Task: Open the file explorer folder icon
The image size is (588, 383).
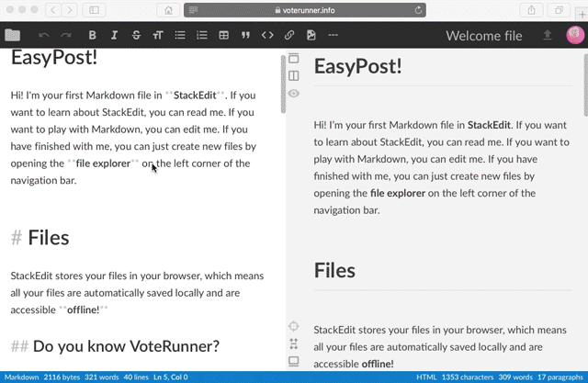Action: coord(12,35)
